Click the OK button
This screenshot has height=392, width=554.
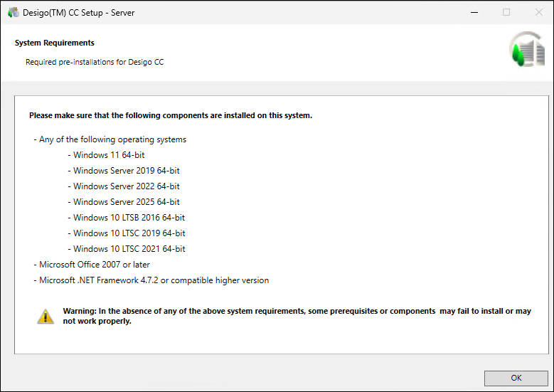[x=516, y=378]
